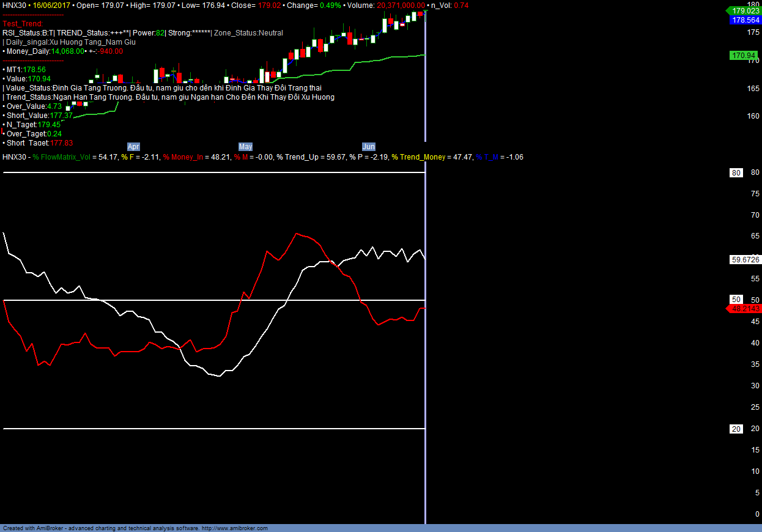Select the green 170.94 value tag
This screenshot has width=762, height=532.
(744, 56)
